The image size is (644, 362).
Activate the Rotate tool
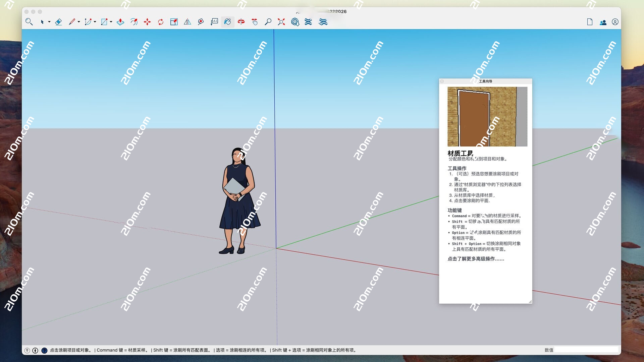coord(161,22)
